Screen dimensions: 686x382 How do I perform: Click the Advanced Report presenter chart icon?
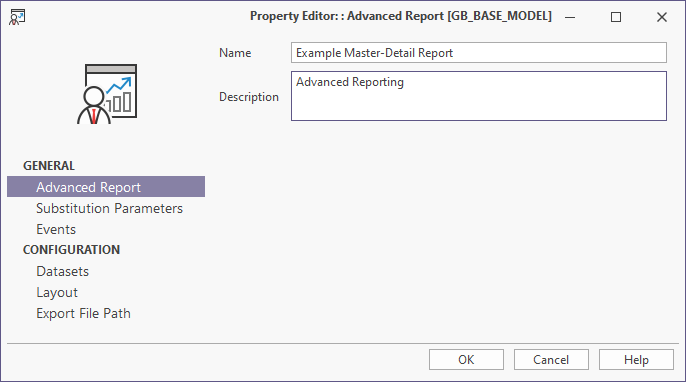pyautogui.click(x=107, y=94)
